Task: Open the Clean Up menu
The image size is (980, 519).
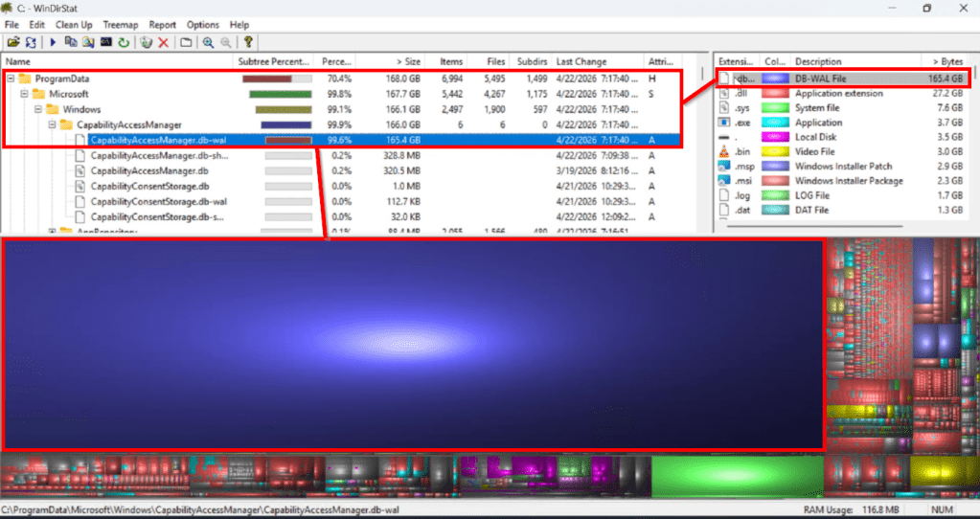Action: click(x=74, y=24)
